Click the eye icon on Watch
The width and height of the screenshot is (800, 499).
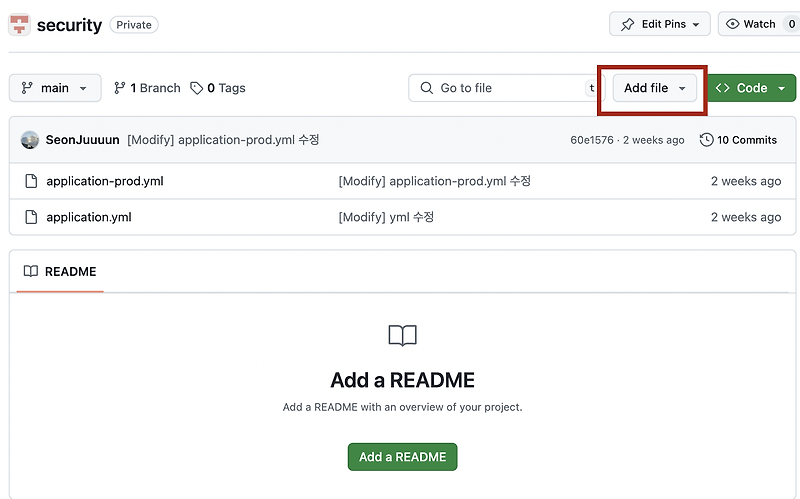pyautogui.click(x=732, y=24)
